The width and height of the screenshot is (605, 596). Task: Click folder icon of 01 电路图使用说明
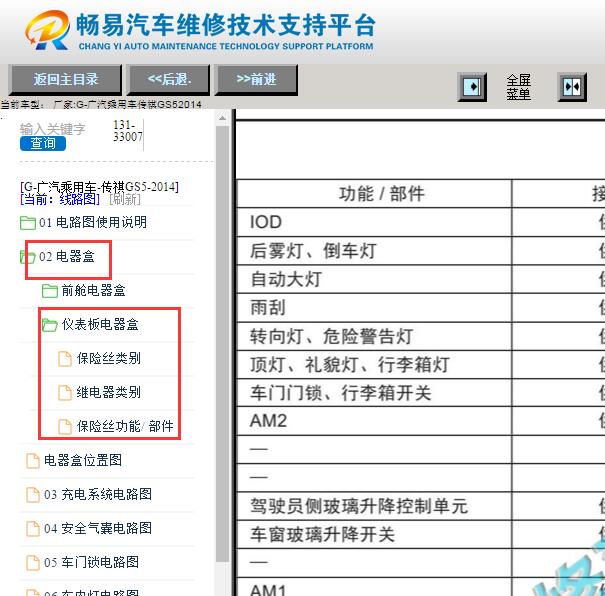point(28,223)
